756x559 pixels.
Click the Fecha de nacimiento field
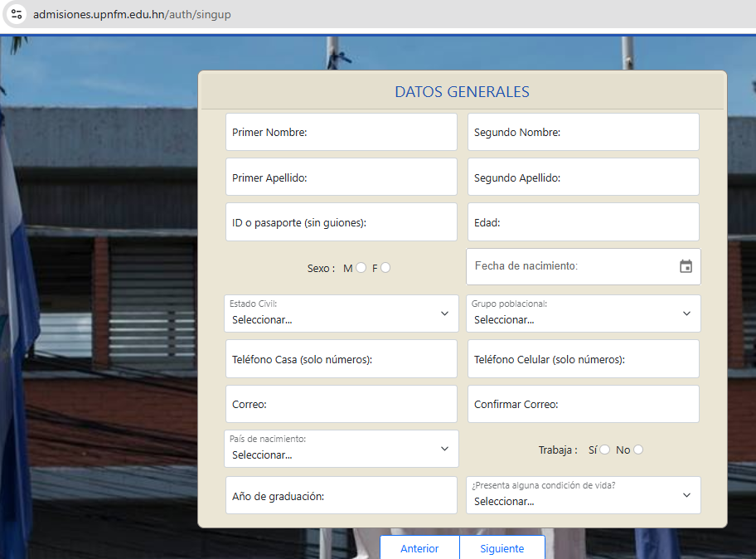[x=584, y=267]
